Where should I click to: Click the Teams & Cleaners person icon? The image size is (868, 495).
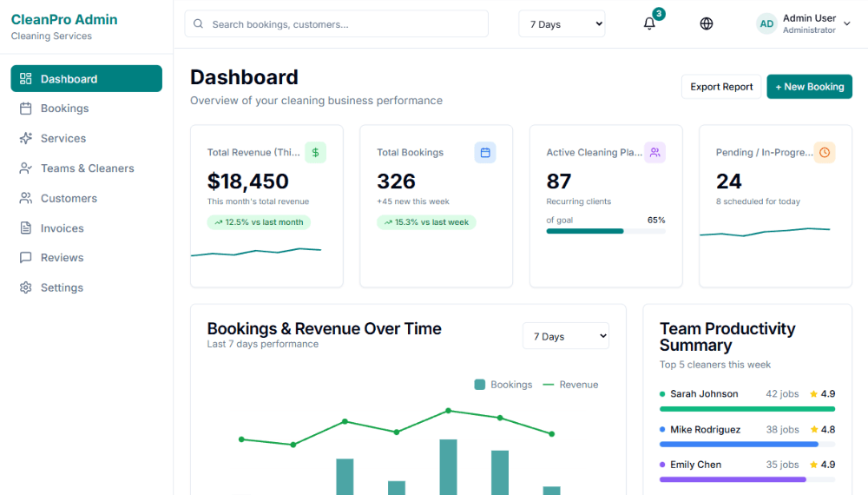pos(25,168)
